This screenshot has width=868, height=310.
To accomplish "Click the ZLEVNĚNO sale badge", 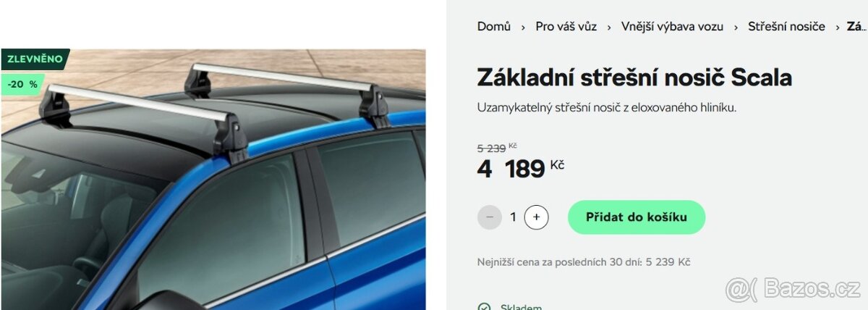I will pos(35,59).
